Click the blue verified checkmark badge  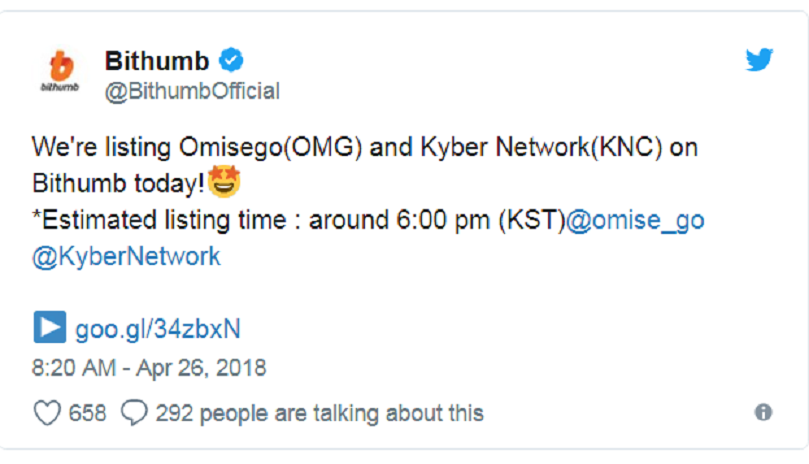click(x=231, y=60)
